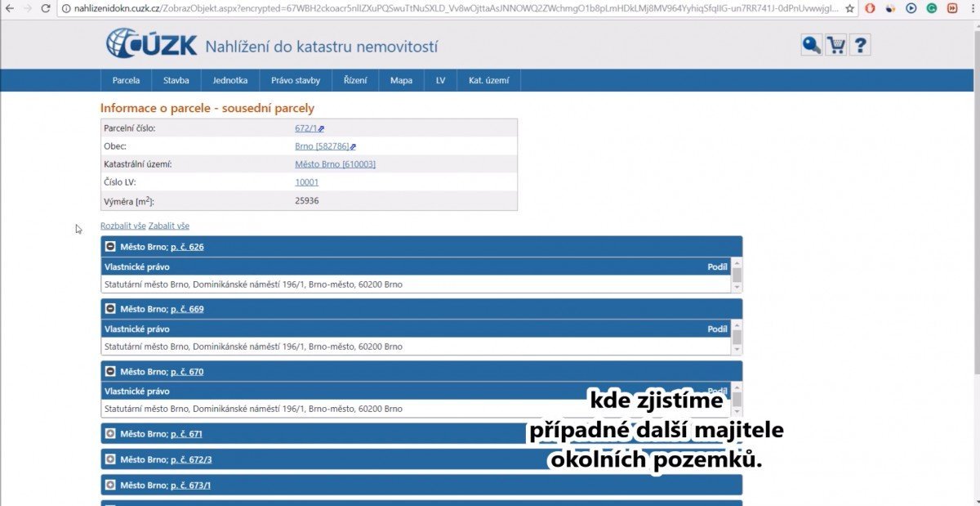Viewport: 980px width, 506px height.
Task: Open the Stavba menu tab
Action: [176, 80]
